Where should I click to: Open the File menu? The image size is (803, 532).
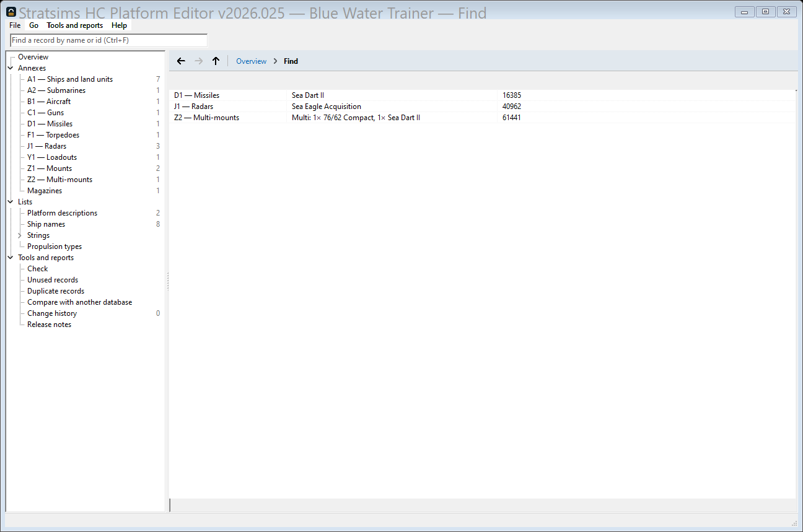click(15, 25)
